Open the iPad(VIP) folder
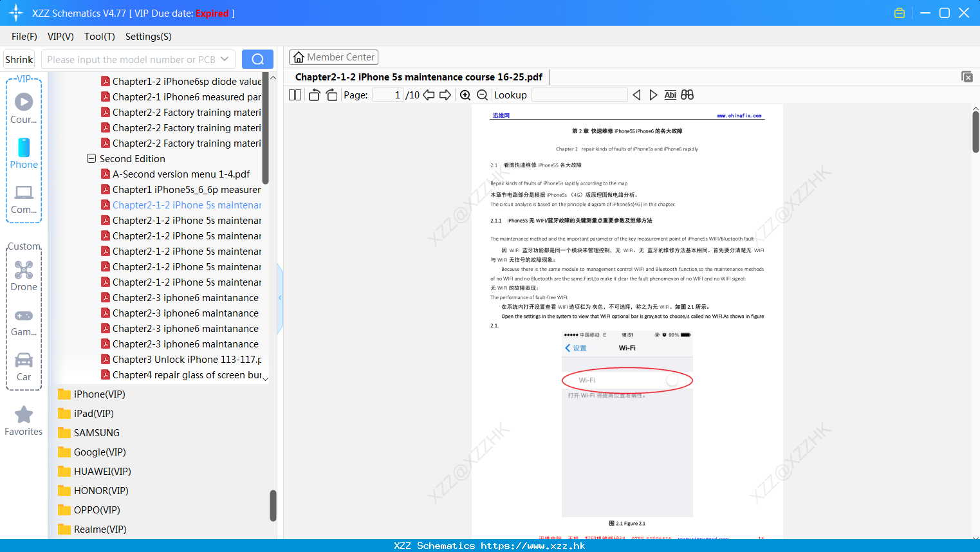The width and height of the screenshot is (980, 552). (x=86, y=414)
